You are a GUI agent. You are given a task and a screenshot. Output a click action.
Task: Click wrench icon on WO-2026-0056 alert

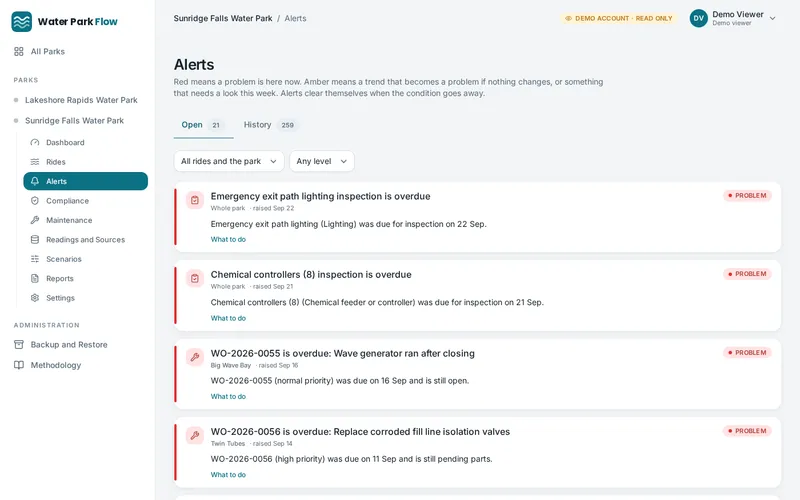click(x=195, y=436)
